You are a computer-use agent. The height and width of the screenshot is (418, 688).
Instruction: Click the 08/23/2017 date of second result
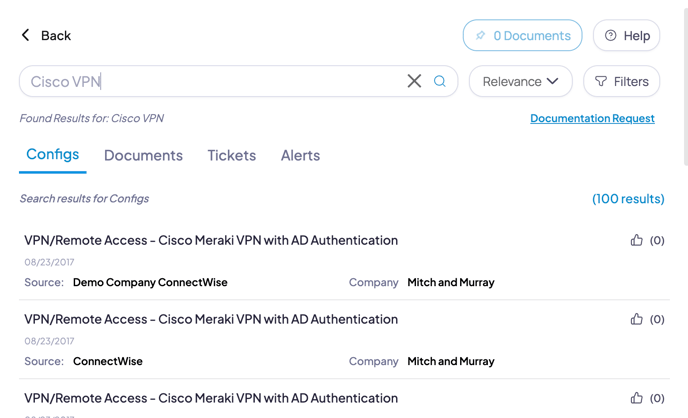(x=49, y=341)
